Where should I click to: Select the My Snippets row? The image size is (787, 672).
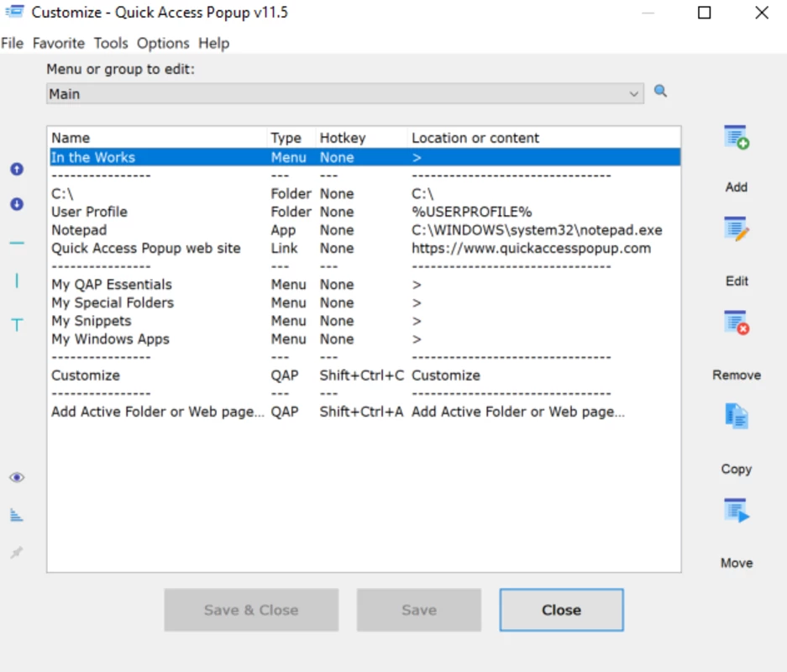tap(365, 321)
